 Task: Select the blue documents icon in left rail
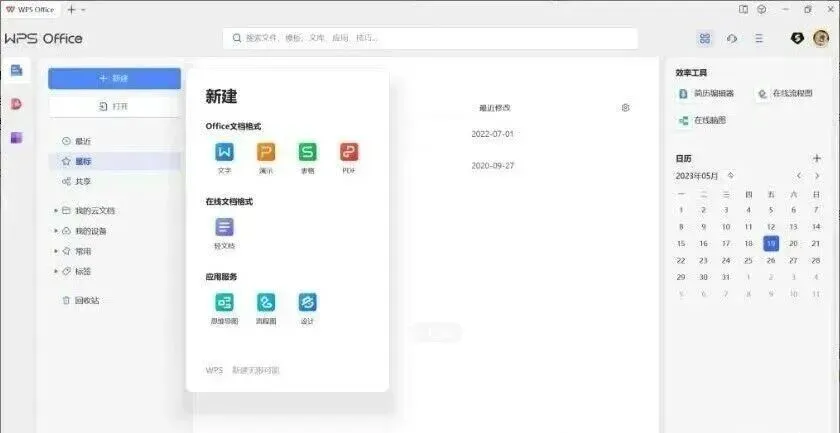click(x=17, y=70)
